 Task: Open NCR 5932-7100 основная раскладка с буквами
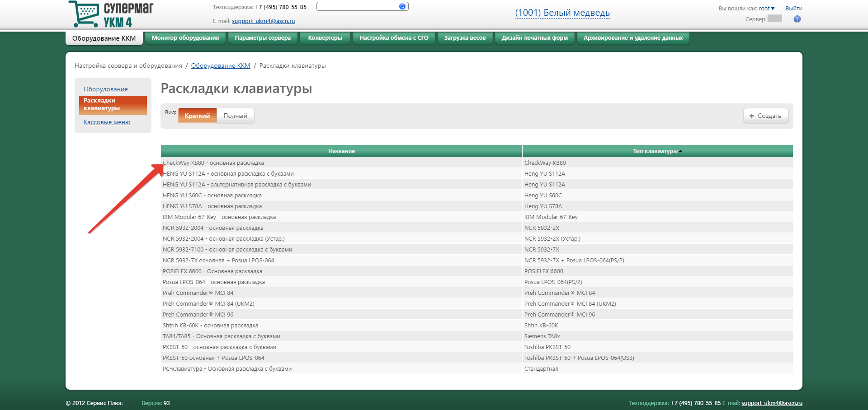point(341,249)
